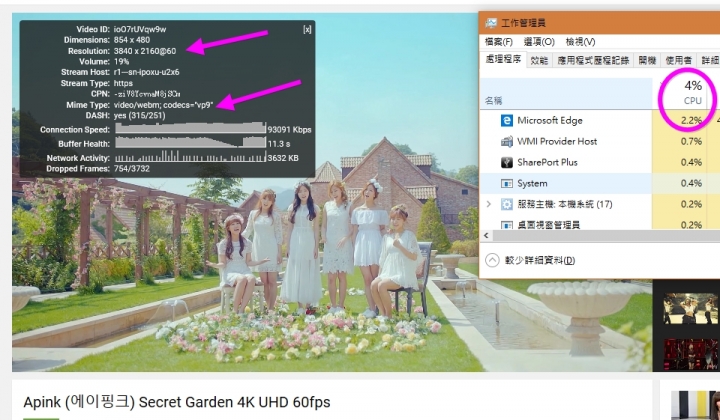Click the Task Manager title bar icon
Image resolution: width=720 pixels, height=420 pixels.
click(x=491, y=23)
